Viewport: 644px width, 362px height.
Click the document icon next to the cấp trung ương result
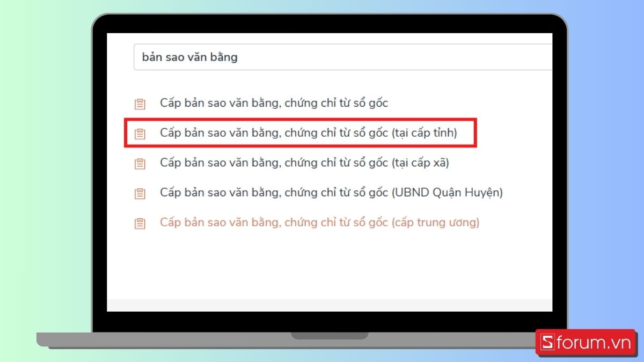click(x=140, y=222)
